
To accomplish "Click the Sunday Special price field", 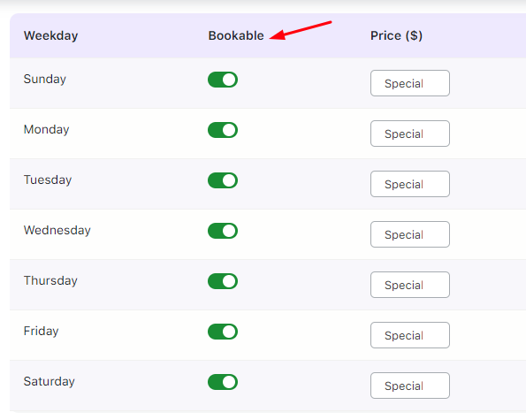I will pyautogui.click(x=410, y=83).
